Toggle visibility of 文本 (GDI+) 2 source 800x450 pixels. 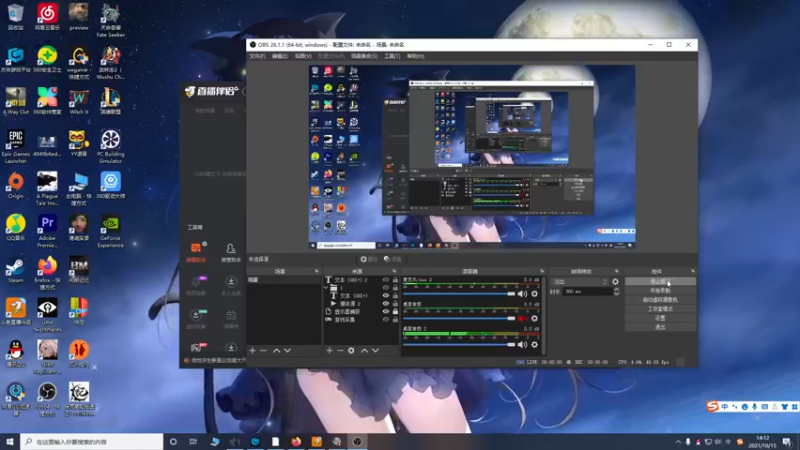tap(386, 280)
